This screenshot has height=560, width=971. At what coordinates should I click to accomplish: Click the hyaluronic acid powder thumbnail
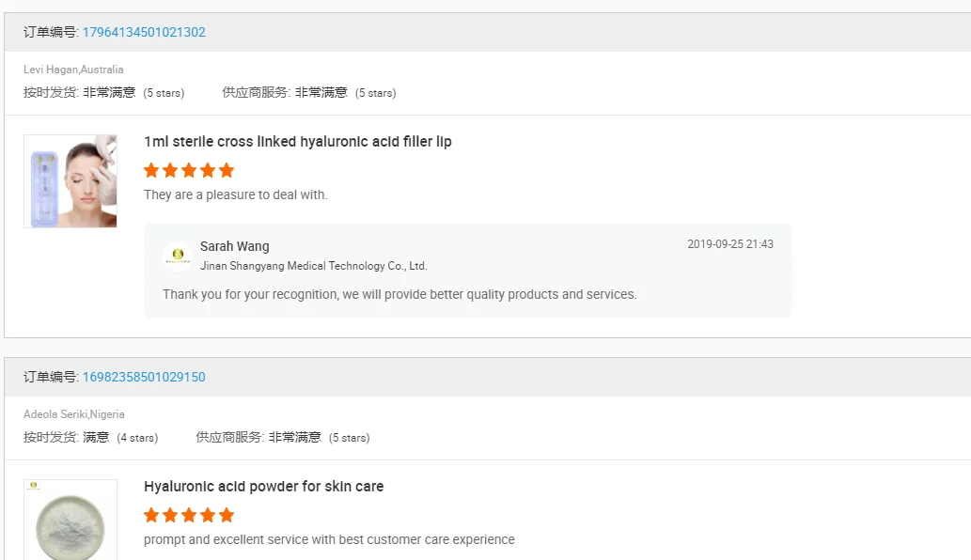70,520
